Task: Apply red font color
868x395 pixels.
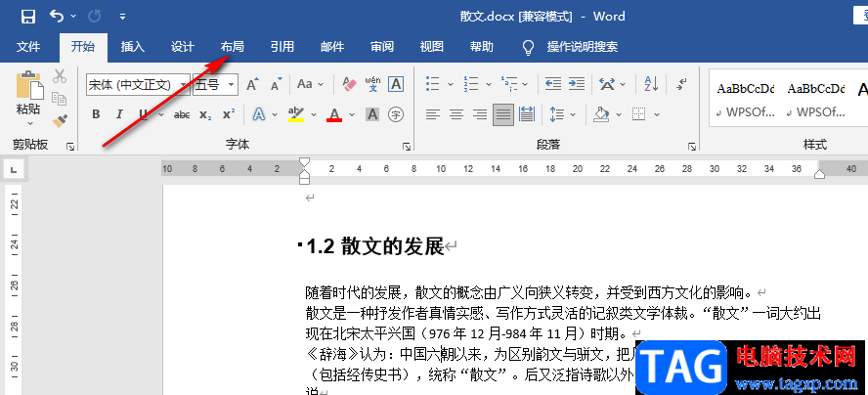Action: click(333, 114)
